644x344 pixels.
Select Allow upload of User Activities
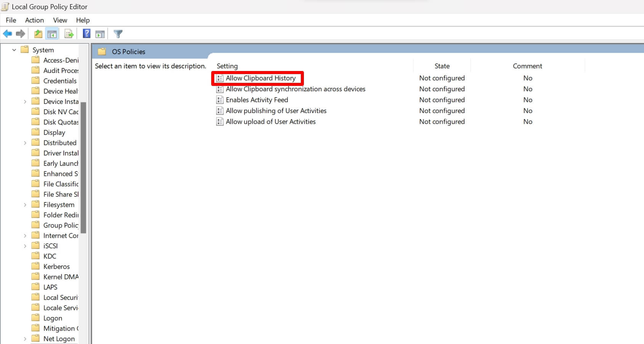pyautogui.click(x=271, y=121)
